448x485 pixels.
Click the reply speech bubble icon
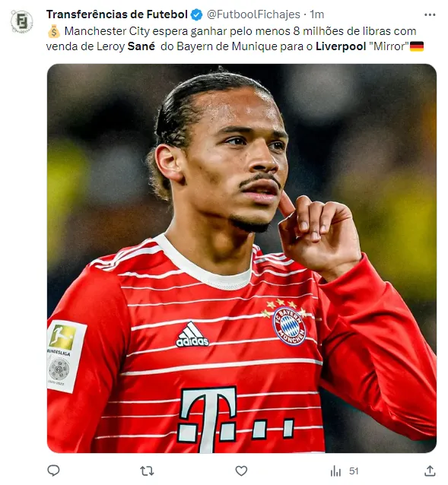(53, 471)
